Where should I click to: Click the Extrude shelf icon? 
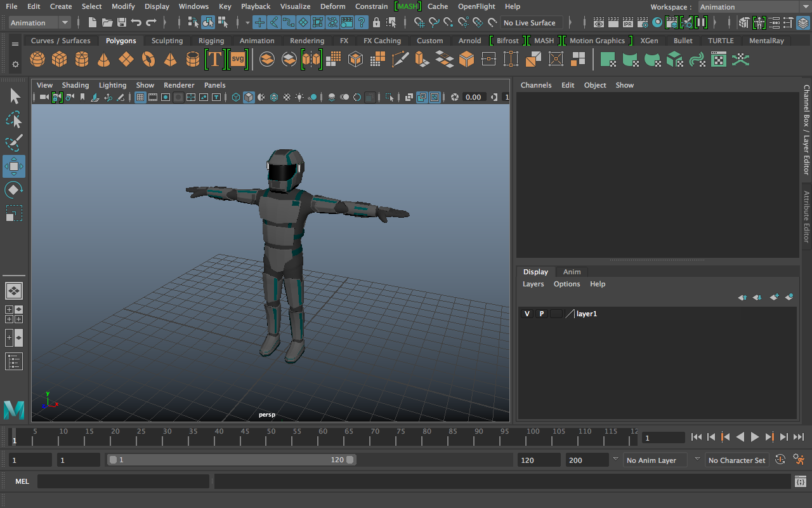pos(422,60)
